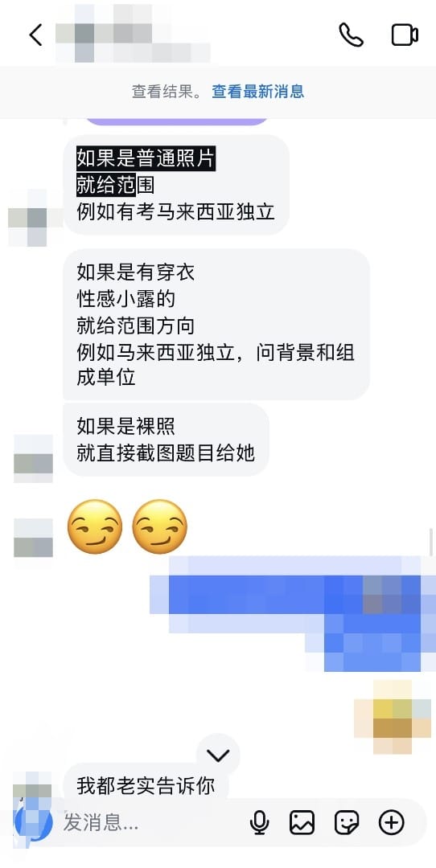The width and height of the screenshot is (436, 868).
Task: Tap the first smirking emoji message
Action: (x=94, y=526)
